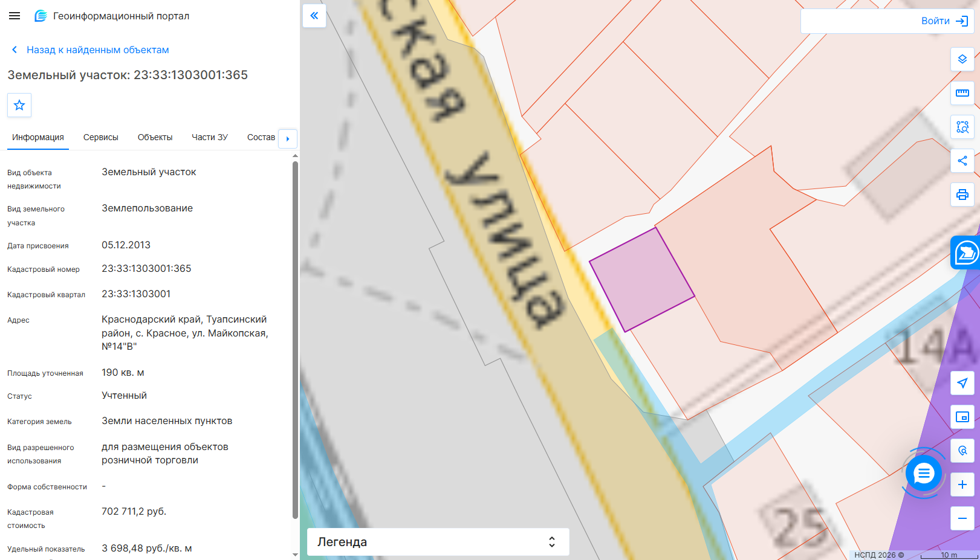Zoom in the map with plus button
The width and height of the screenshot is (980, 560).
point(962,484)
